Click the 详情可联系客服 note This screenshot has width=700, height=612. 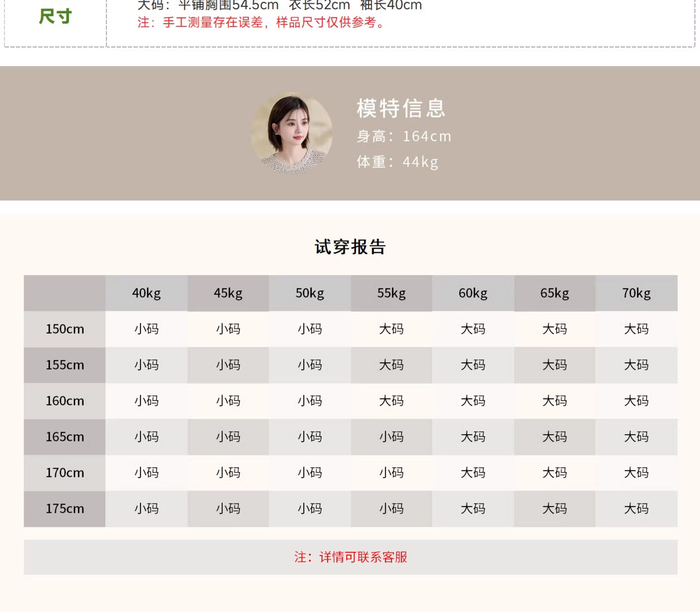pos(351,557)
